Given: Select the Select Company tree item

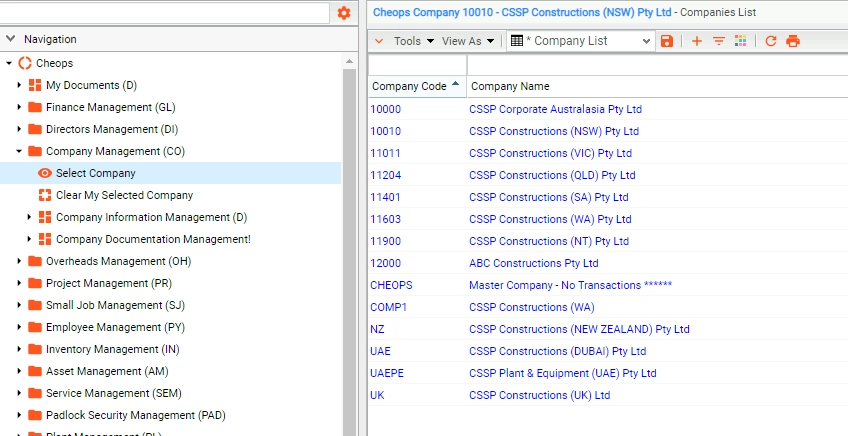Looking at the screenshot, I should coord(96,173).
